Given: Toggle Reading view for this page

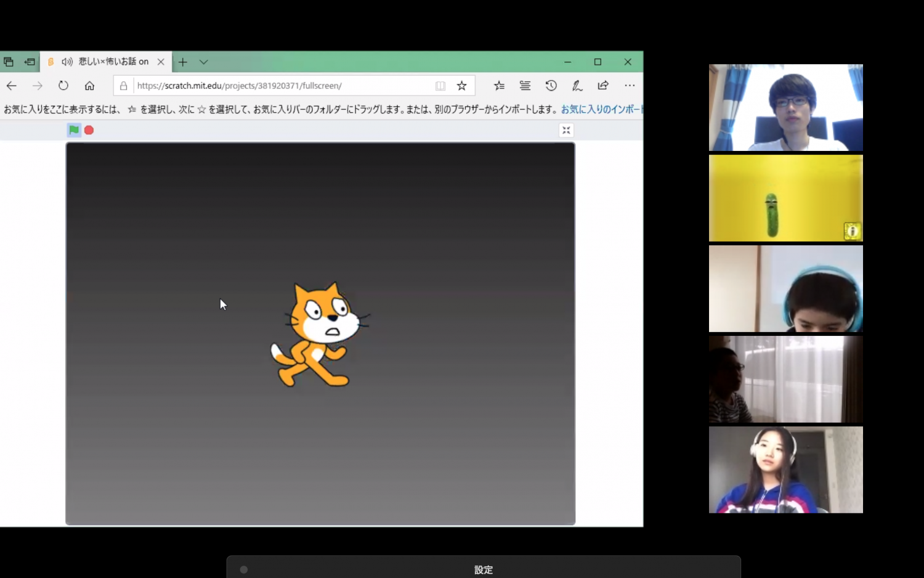Looking at the screenshot, I should (440, 86).
